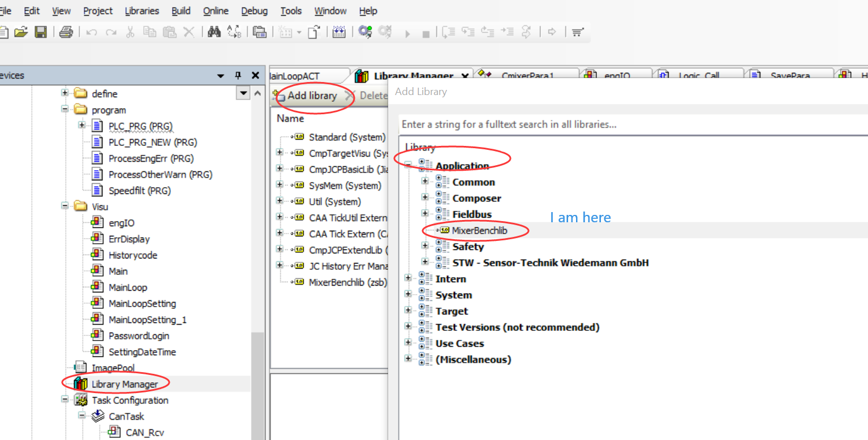Click the Save icon
Image resolution: width=868 pixels, height=440 pixels.
(40, 32)
